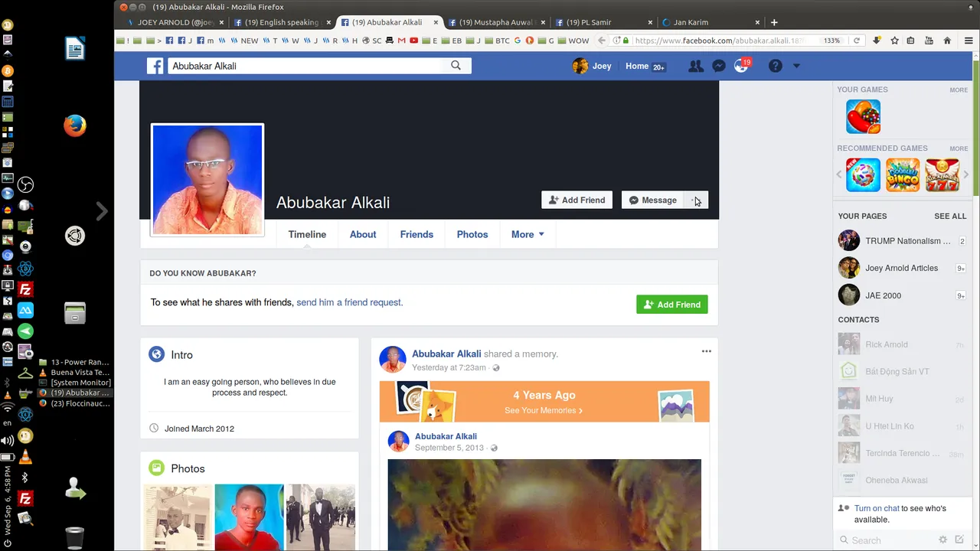Switch to the Timeline tab

(307, 234)
